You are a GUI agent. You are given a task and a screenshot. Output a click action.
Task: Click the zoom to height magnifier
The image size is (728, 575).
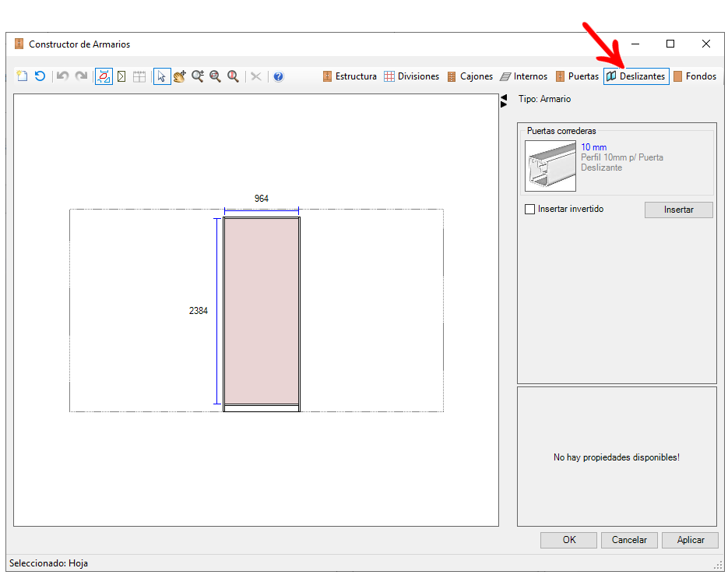point(233,76)
